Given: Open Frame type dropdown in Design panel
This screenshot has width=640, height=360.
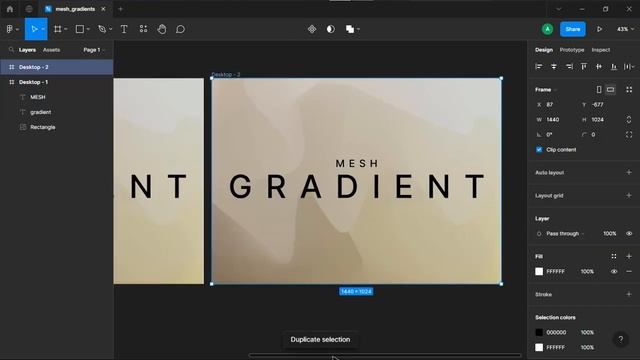Looking at the screenshot, I should [546, 89].
